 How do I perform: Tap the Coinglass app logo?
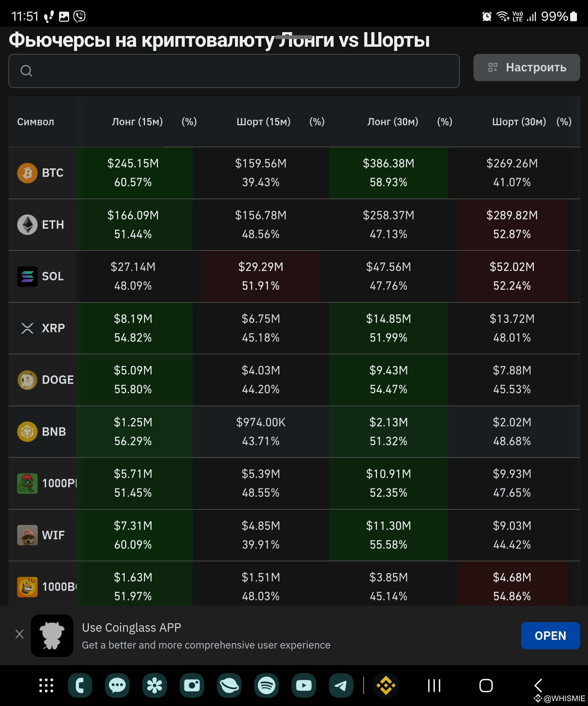pyautogui.click(x=52, y=635)
